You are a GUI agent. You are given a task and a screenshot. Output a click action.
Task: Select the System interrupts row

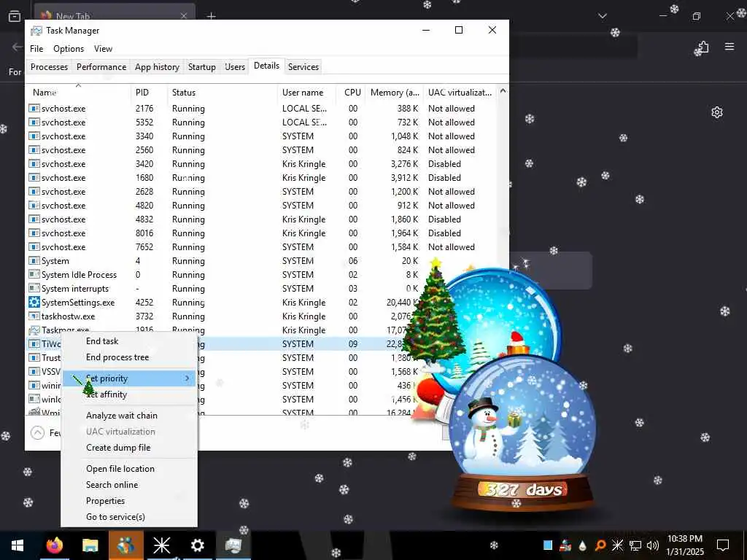click(x=262, y=289)
